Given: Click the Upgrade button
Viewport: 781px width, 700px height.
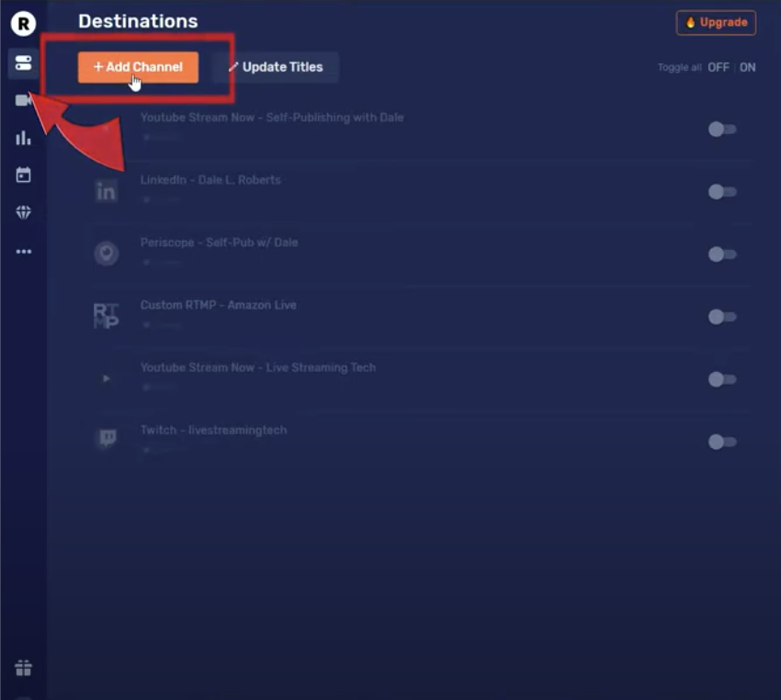Looking at the screenshot, I should 716,23.
